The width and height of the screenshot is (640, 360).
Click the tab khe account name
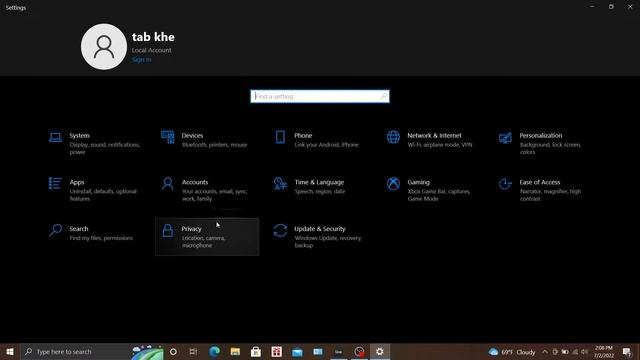click(x=153, y=37)
